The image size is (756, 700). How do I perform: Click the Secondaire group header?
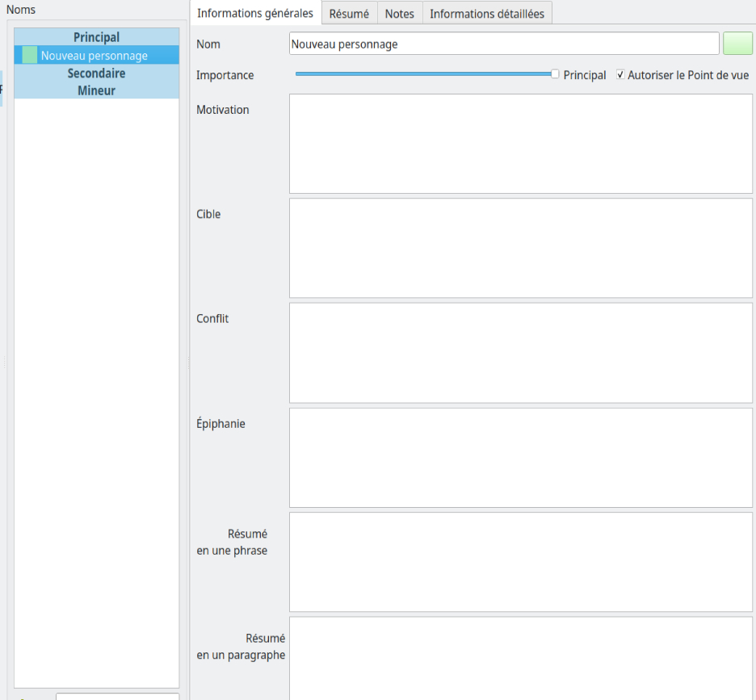click(96, 73)
